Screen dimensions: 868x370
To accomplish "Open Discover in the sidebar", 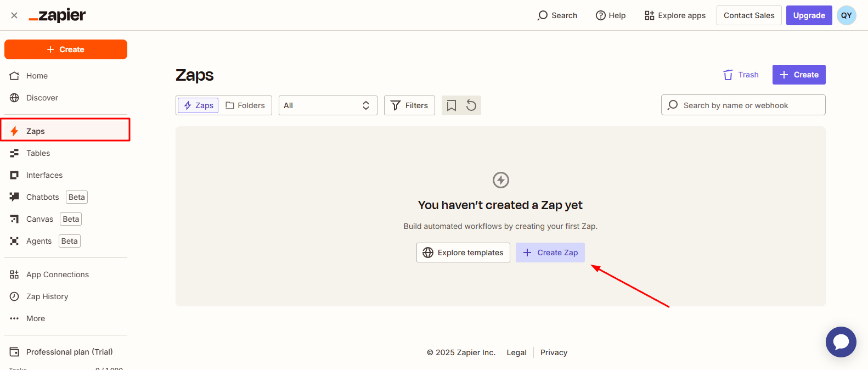I will (x=66, y=98).
